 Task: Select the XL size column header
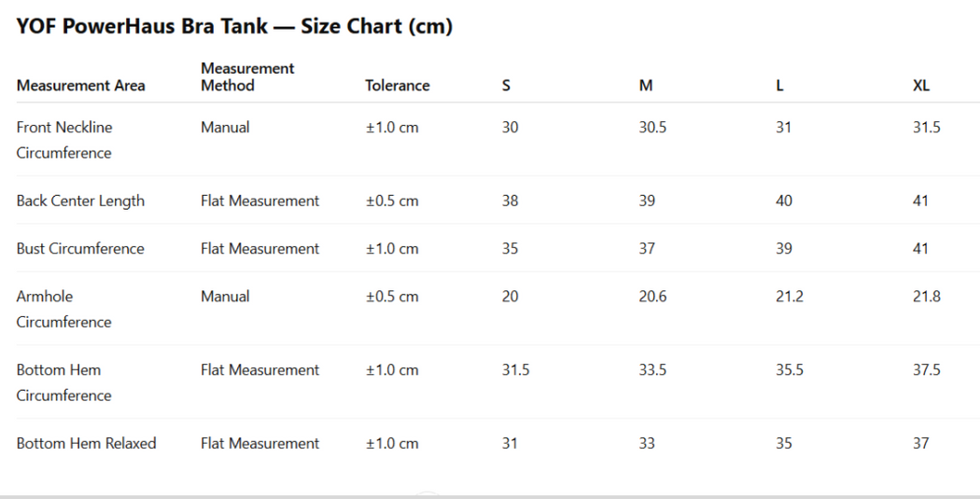(921, 86)
